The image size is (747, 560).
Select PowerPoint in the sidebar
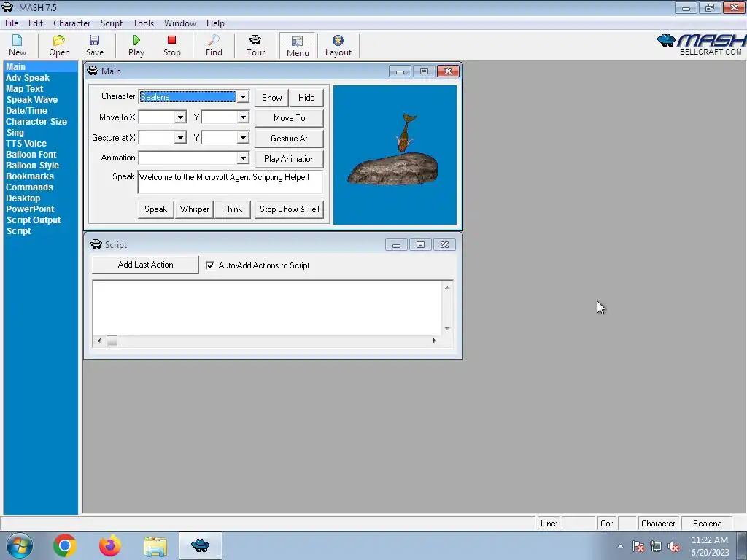coord(30,209)
